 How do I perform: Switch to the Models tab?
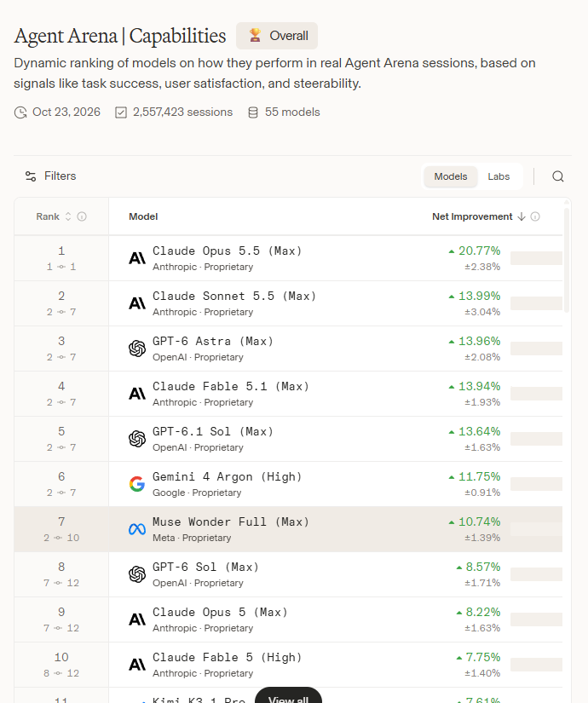[450, 176]
